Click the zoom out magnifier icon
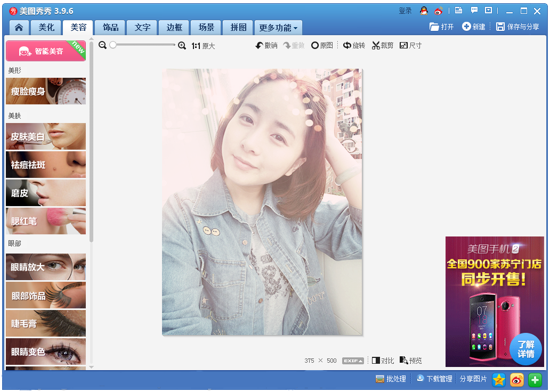This screenshot has height=392, width=550. coord(103,46)
